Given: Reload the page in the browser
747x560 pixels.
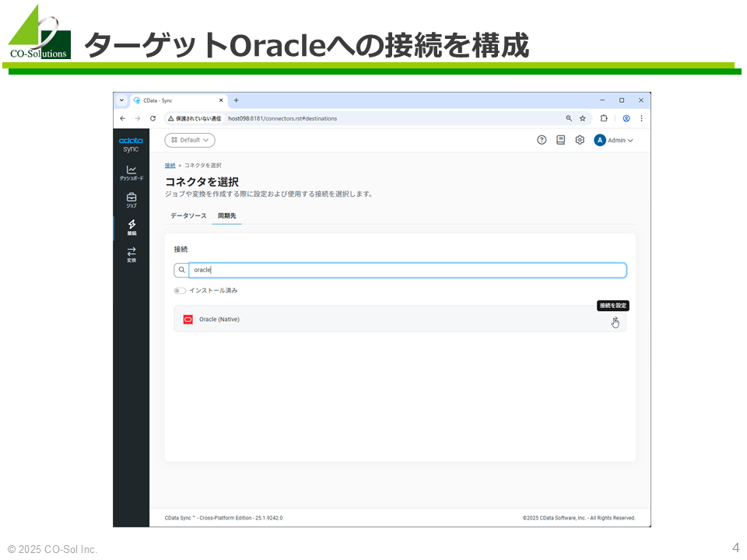Looking at the screenshot, I should (x=153, y=118).
